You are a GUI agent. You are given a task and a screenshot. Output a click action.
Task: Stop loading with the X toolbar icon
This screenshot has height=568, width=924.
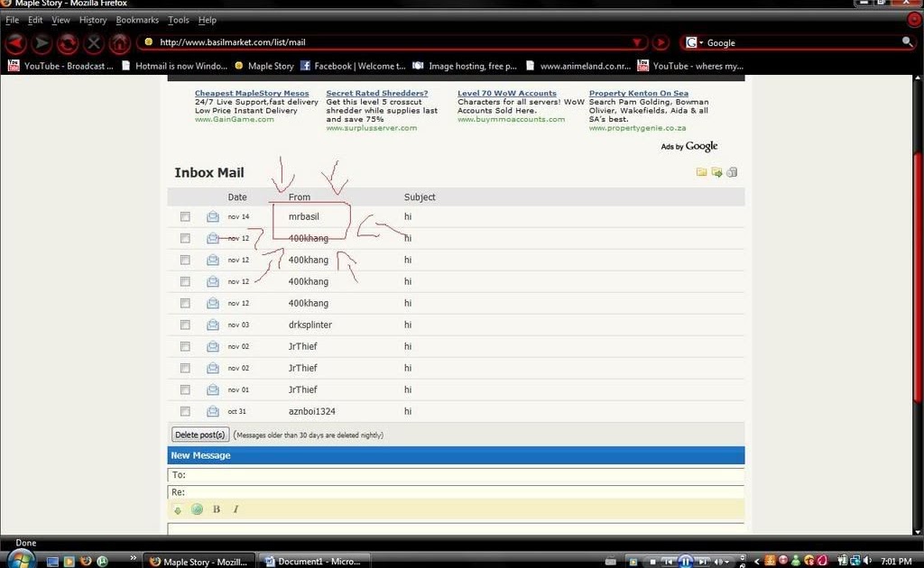tap(94, 43)
